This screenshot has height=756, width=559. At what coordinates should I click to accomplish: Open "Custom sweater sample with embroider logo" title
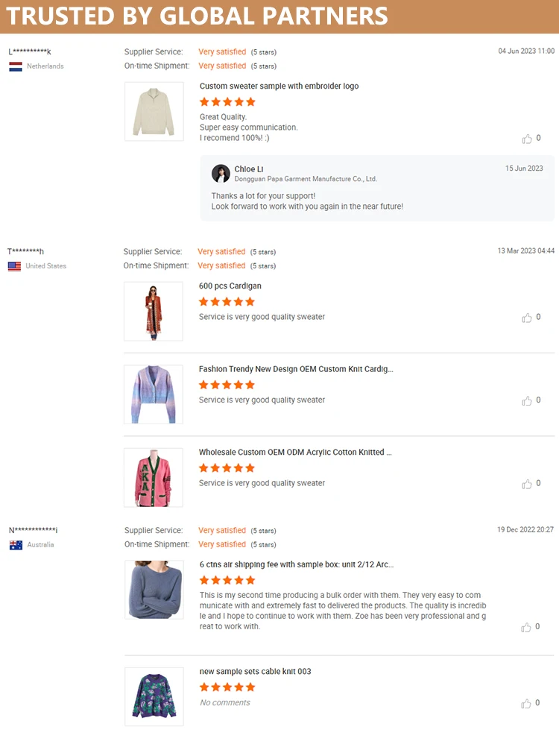coord(279,86)
